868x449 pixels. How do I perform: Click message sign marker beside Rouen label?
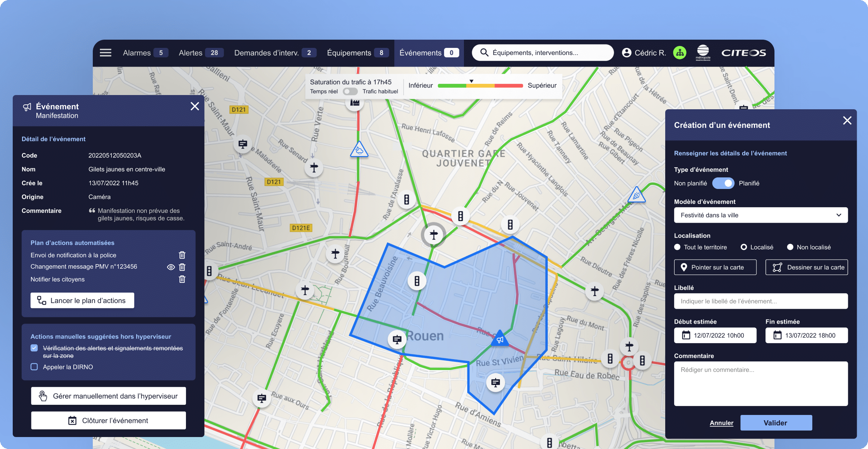397,339
